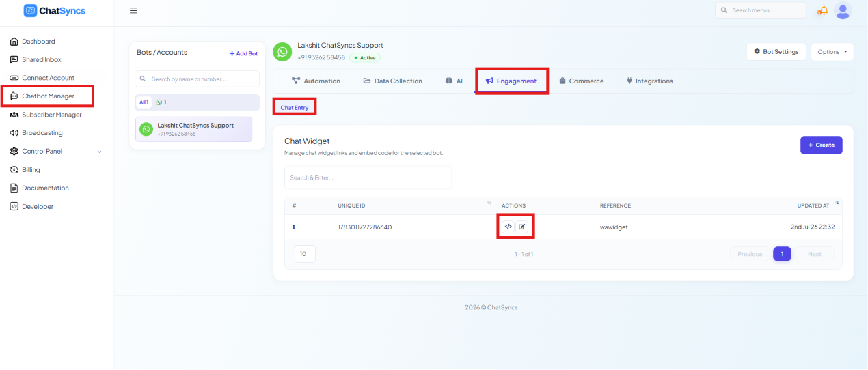This screenshot has width=868, height=370.
Task: Click the wawidget reference cell
Action: (614, 227)
